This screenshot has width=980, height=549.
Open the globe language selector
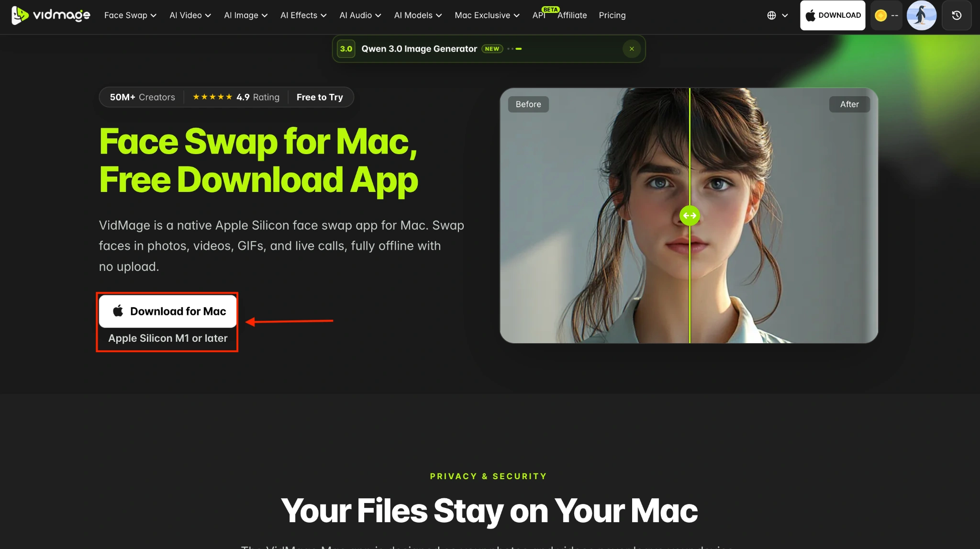click(x=777, y=15)
